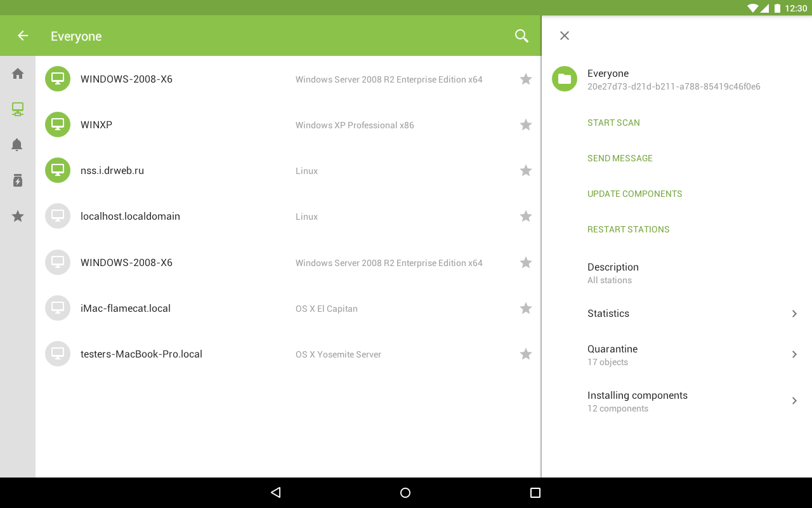The width and height of the screenshot is (812, 508).
Task: Open the Statistics entry
Action: (x=677, y=314)
